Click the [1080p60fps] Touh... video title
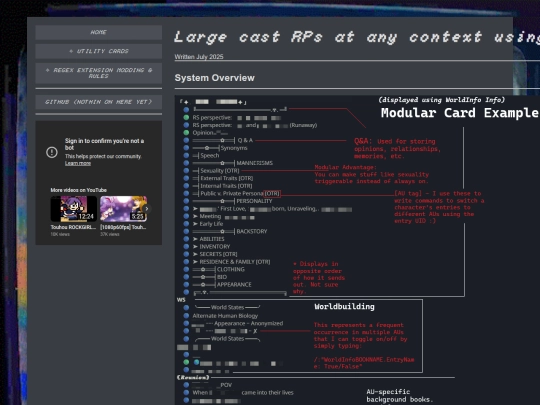 pyautogui.click(x=123, y=227)
